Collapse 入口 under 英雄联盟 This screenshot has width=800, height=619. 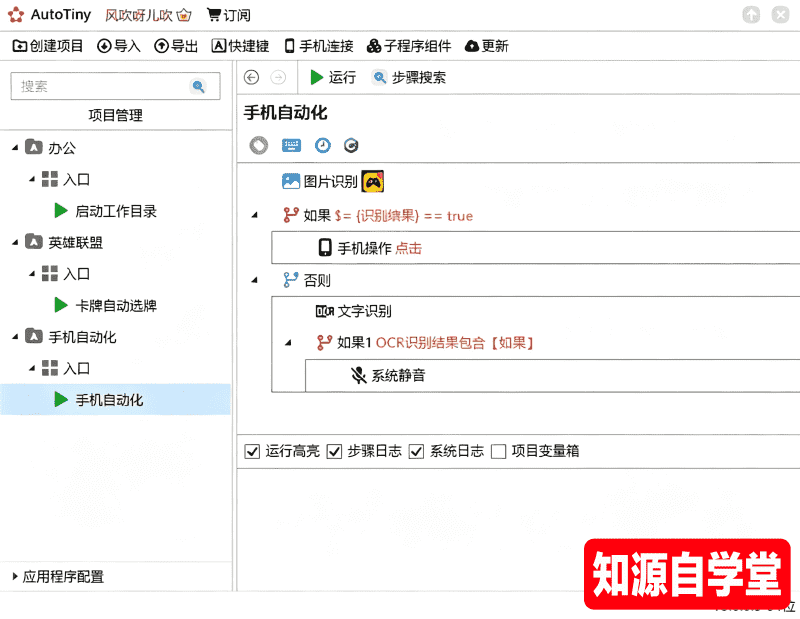coord(32,274)
